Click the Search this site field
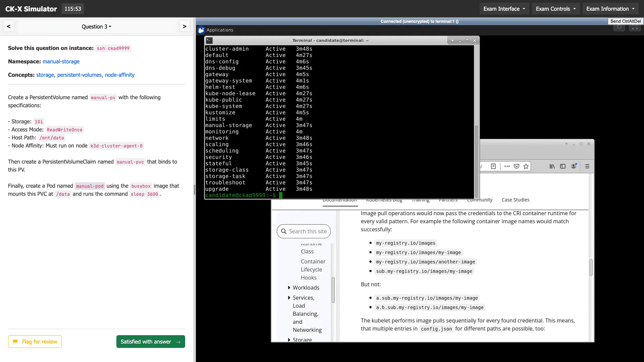 [304, 231]
